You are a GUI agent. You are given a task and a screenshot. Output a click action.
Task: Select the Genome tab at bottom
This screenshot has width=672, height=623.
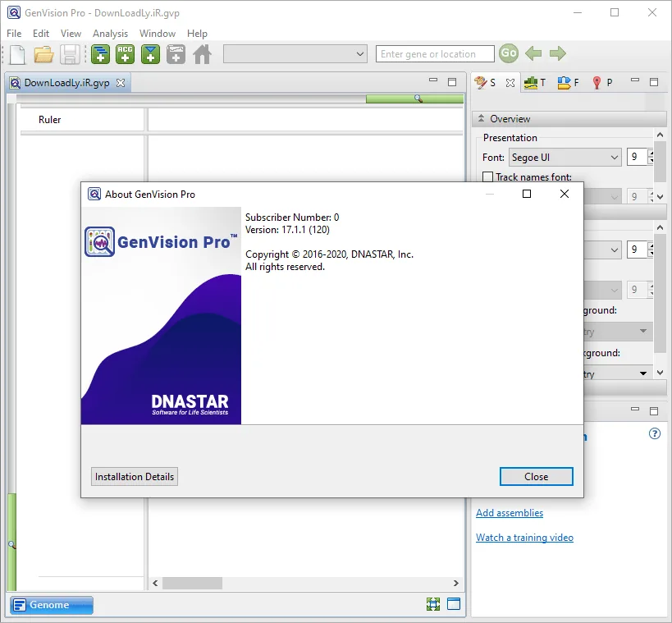[x=52, y=605]
